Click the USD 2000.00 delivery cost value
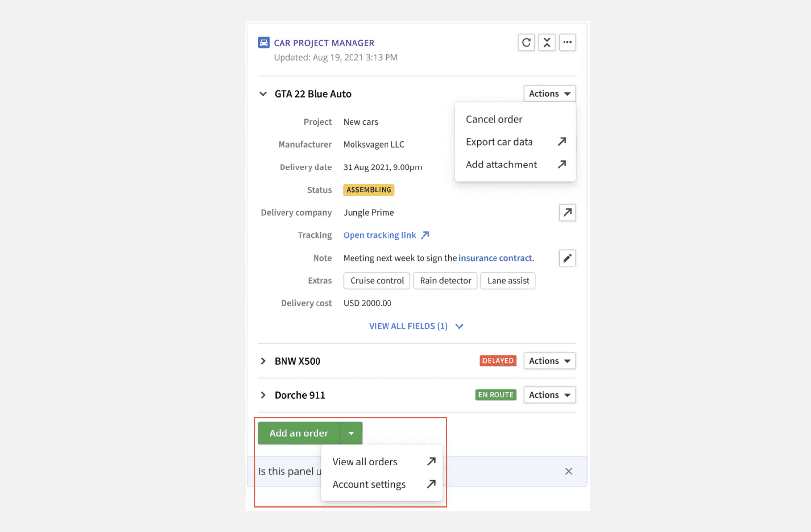Viewport: 811px width, 532px height. coord(367,303)
